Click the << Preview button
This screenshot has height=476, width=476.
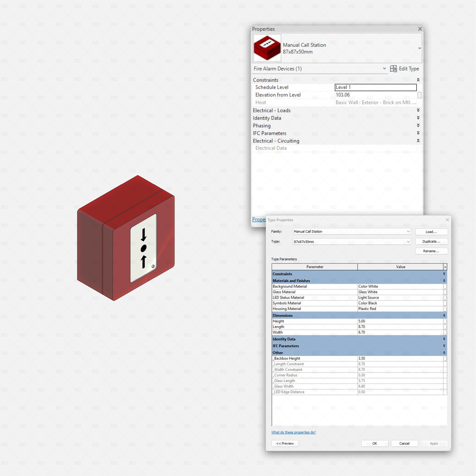[285, 443]
